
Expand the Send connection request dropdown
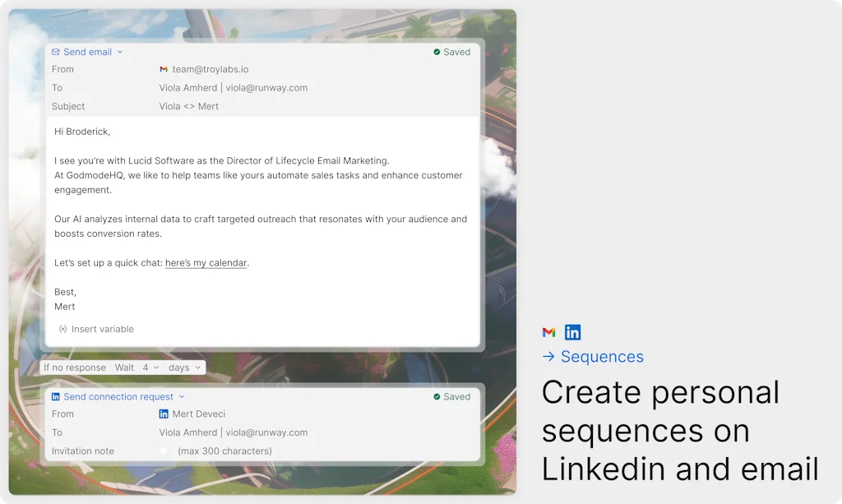[x=182, y=396]
